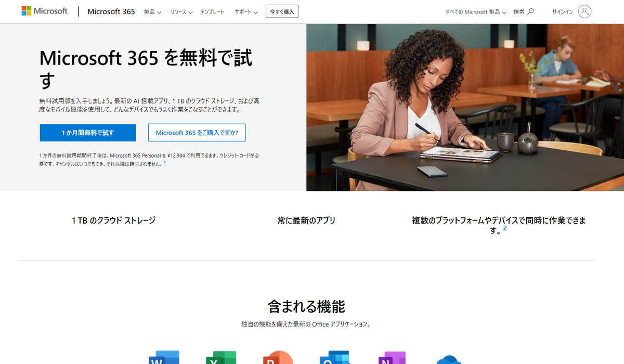The height and width of the screenshot is (364, 624).
Task: Select the Word app icon
Action: coord(164,358)
